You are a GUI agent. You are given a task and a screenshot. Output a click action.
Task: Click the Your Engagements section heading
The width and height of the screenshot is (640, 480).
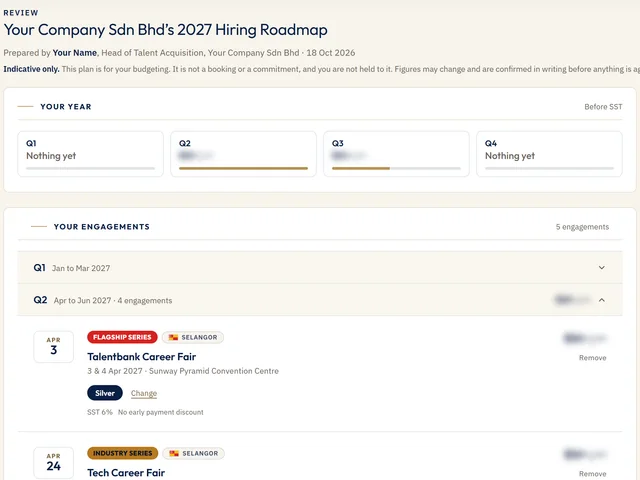pyautogui.click(x=102, y=227)
